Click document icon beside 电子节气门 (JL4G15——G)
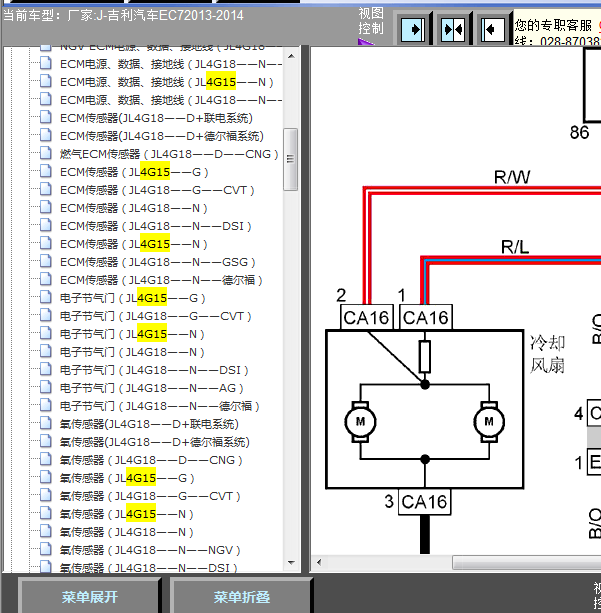 click(x=46, y=297)
